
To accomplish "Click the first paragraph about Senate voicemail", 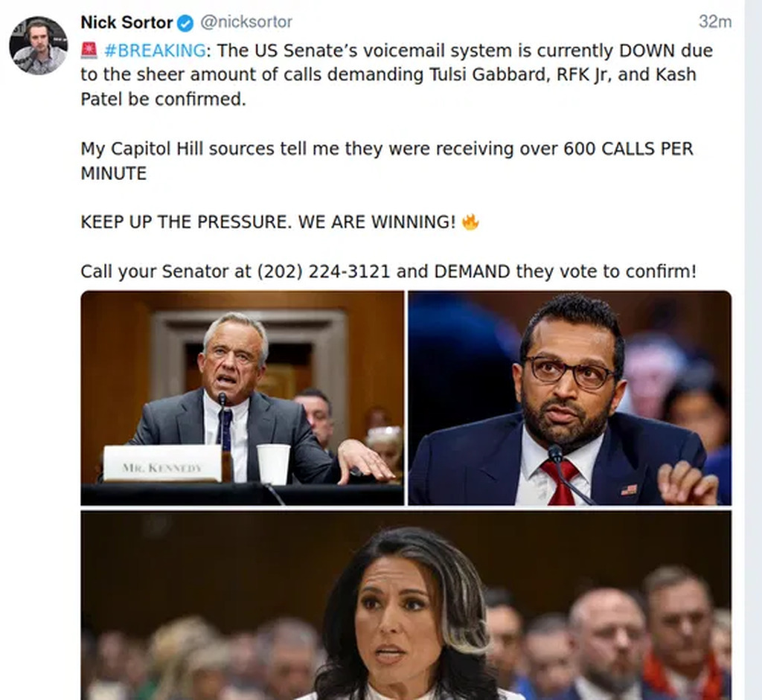I will [394, 74].
